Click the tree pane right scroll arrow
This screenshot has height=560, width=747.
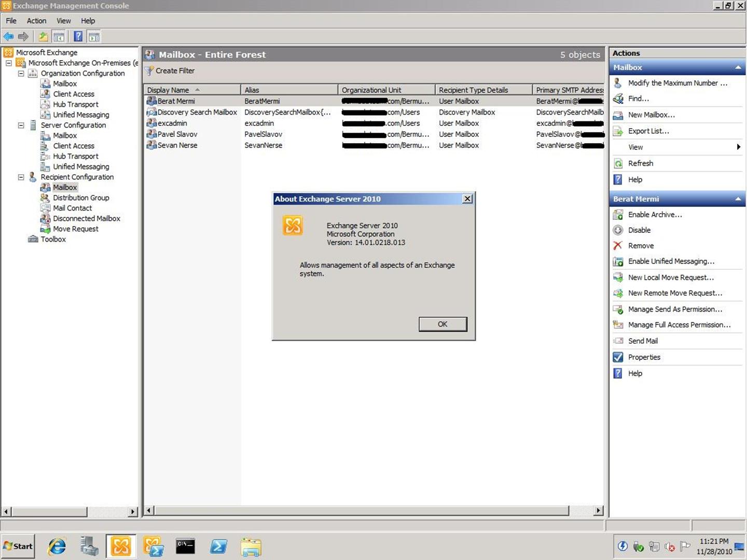133,512
